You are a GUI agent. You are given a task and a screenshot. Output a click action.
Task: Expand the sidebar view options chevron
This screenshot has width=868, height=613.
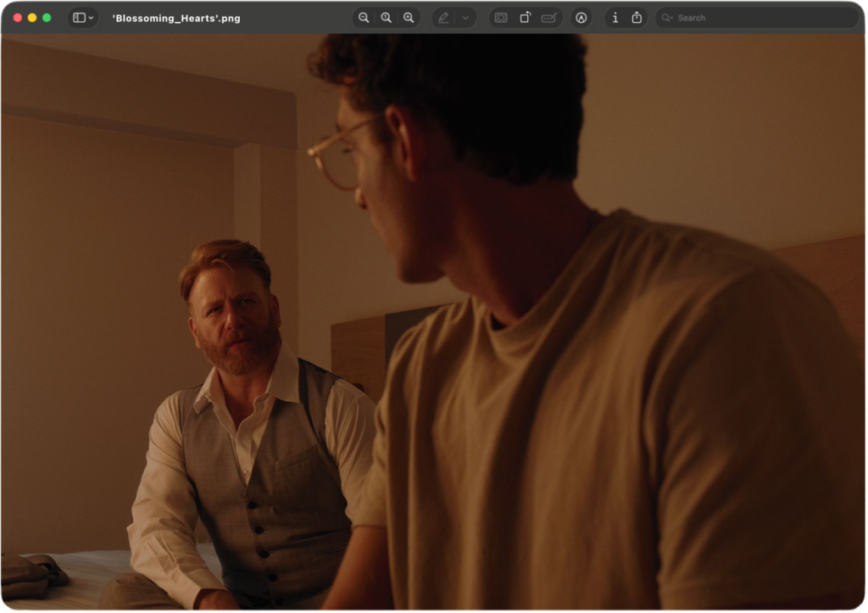pyautogui.click(x=92, y=18)
